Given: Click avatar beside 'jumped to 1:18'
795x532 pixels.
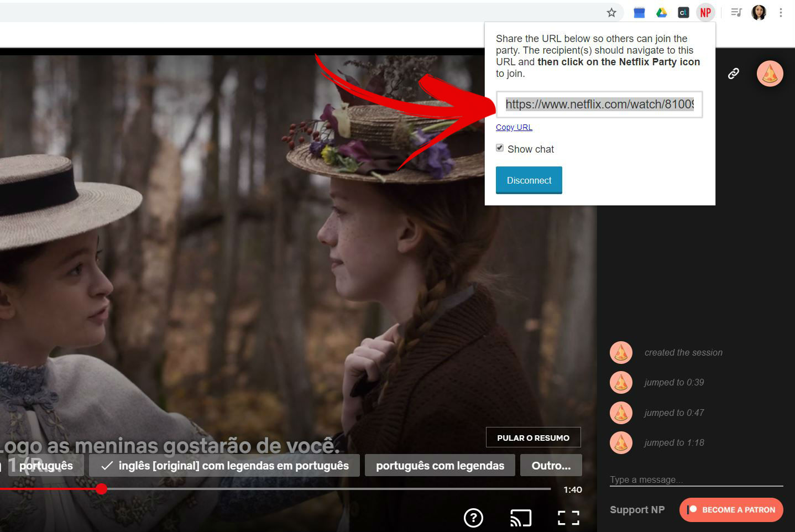Looking at the screenshot, I should (621, 442).
